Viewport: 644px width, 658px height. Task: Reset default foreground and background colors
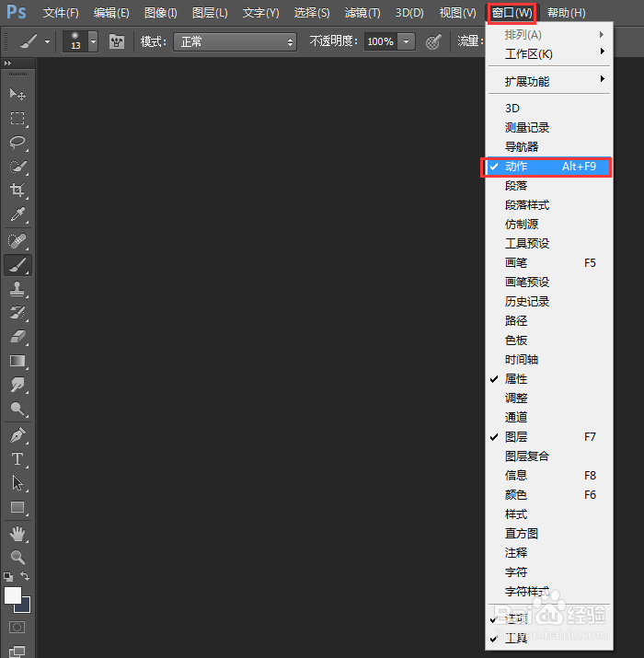[8, 577]
